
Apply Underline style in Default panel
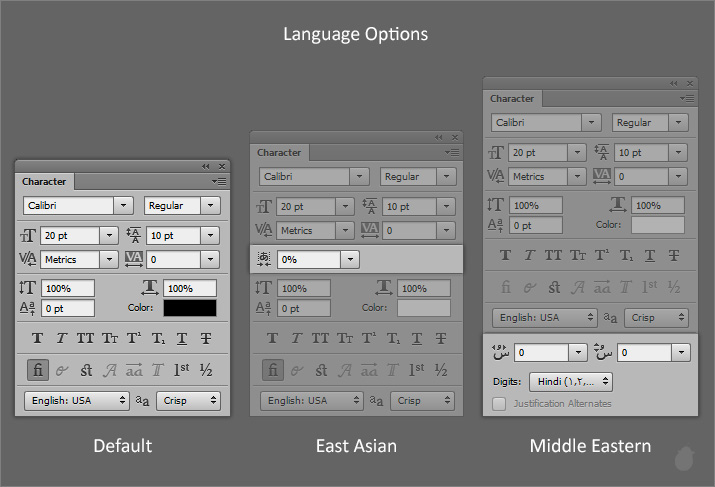(x=181, y=338)
